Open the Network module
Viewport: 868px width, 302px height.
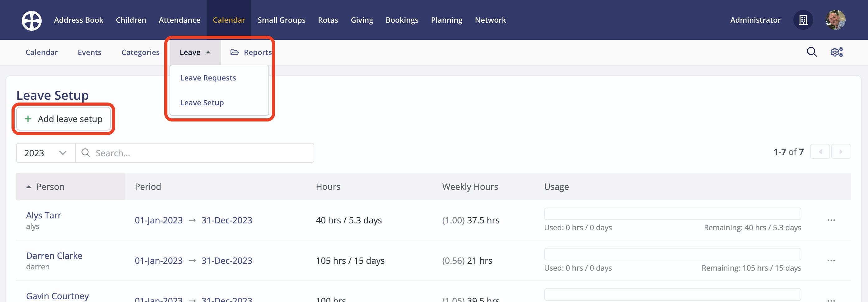click(x=490, y=20)
